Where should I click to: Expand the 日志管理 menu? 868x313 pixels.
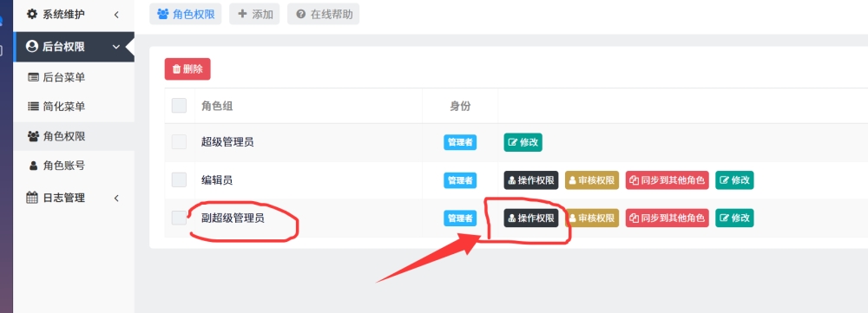[74, 198]
